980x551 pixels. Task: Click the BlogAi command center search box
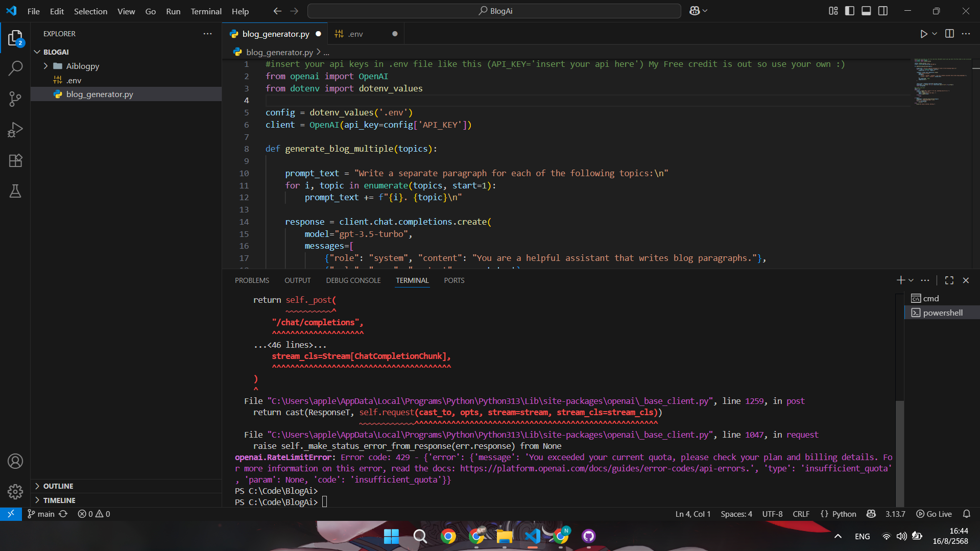pos(494,11)
